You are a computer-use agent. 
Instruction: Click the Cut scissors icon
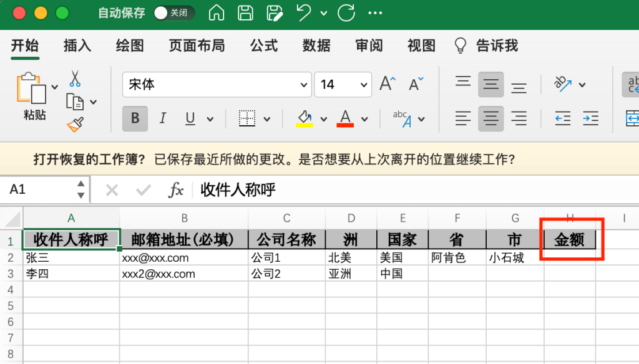pos(75,79)
